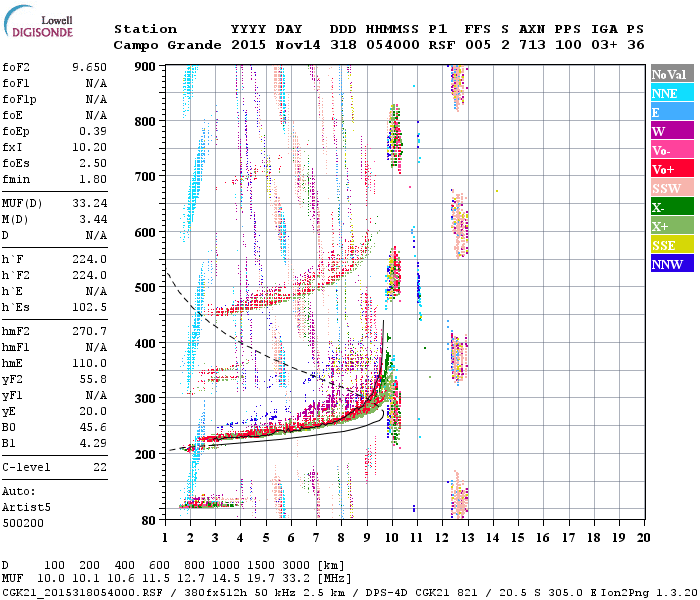This screenshot has width=700, height=600.
Task: Click the yE value 20.0
Action: coord(93,411)
